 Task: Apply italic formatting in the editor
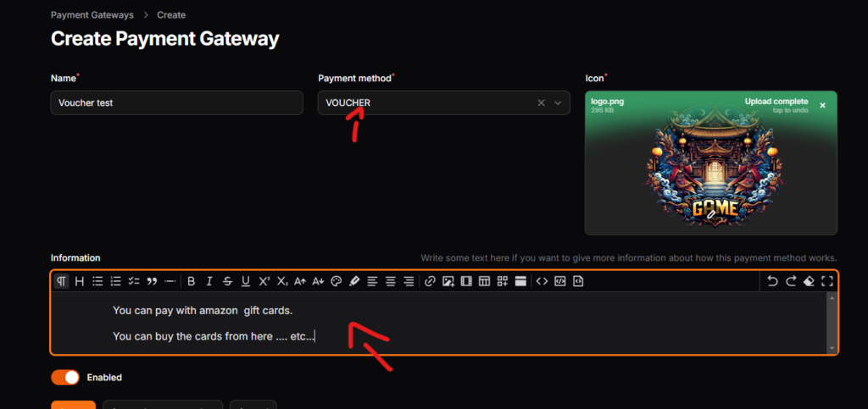click(209, 281)
